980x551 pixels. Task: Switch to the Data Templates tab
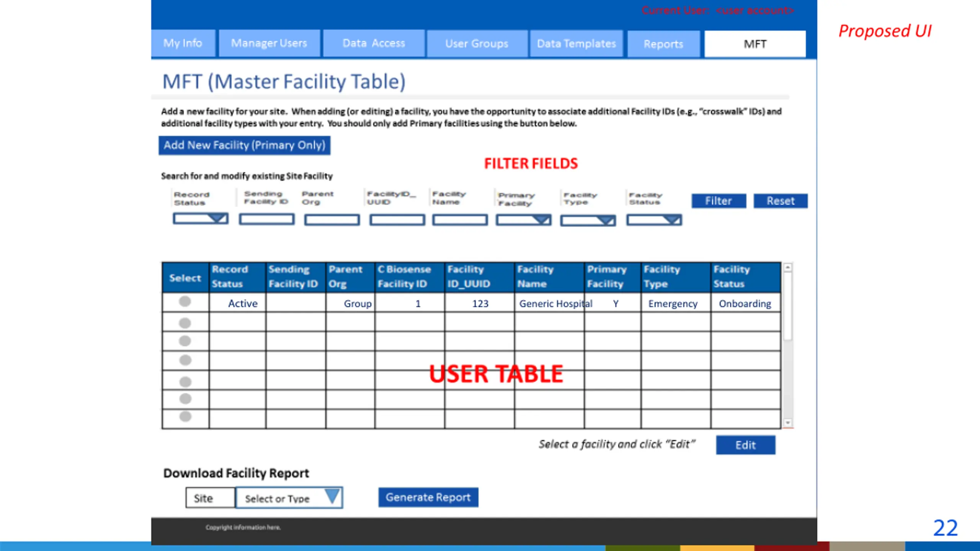pyautogui.click(x=576, y=44)
